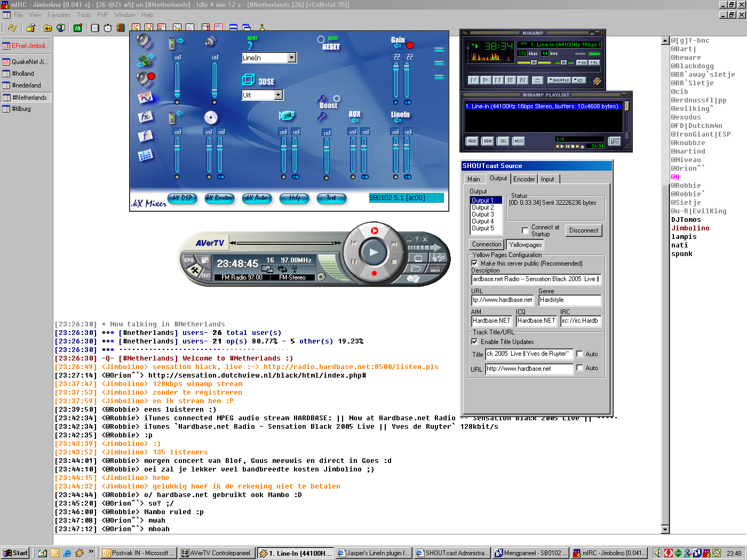
Task: Switch to SHOUTcast Input tab
Action: click(547, 179)
